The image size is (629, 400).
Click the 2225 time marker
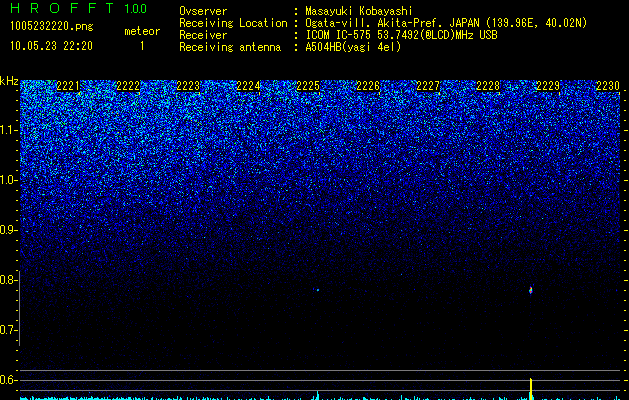coord(308,86)
